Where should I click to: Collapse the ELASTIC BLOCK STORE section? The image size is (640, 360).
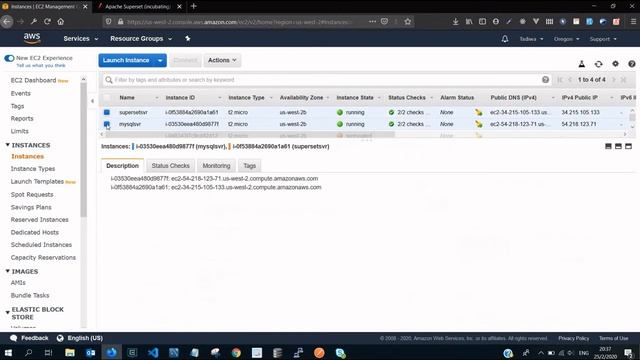point(7,313)
